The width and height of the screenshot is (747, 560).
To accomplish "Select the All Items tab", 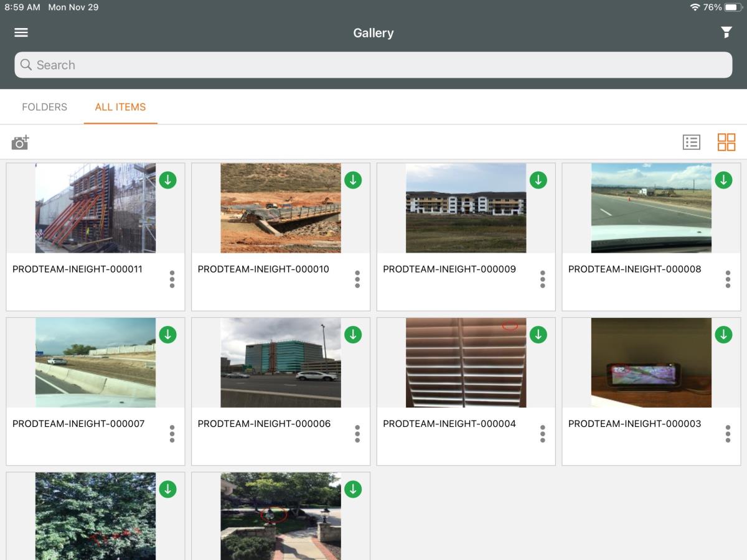I will click(120, 107).
